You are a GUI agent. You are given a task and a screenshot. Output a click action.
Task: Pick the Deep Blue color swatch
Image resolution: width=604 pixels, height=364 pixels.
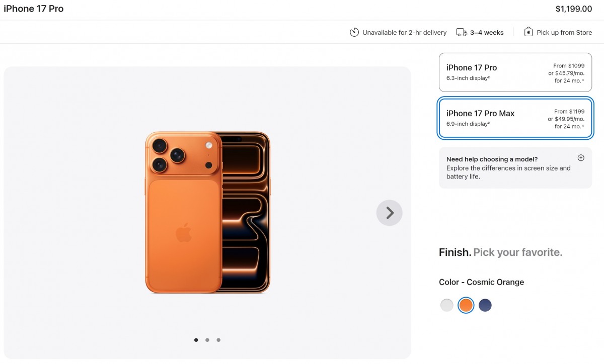pyautogui.click(x=485, y=305)
